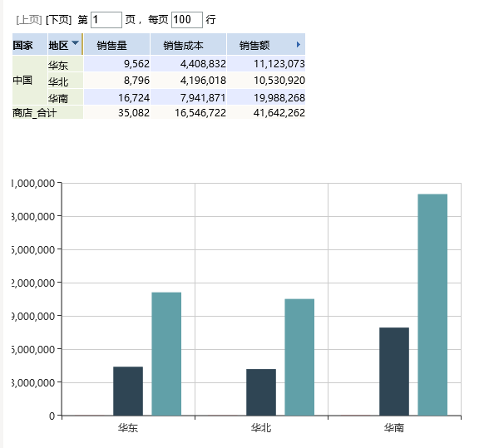Select the 销售额 column header

266,44
